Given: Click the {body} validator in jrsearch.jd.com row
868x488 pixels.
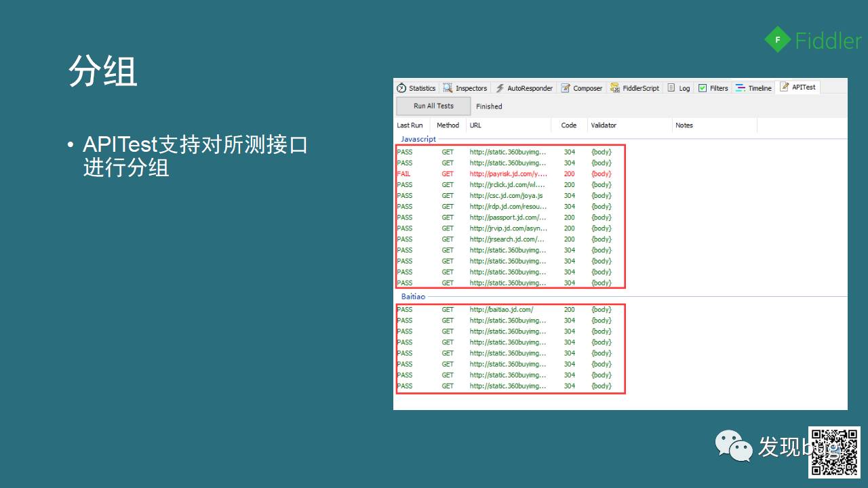Looking at the screenshot, I should point(601,239).
